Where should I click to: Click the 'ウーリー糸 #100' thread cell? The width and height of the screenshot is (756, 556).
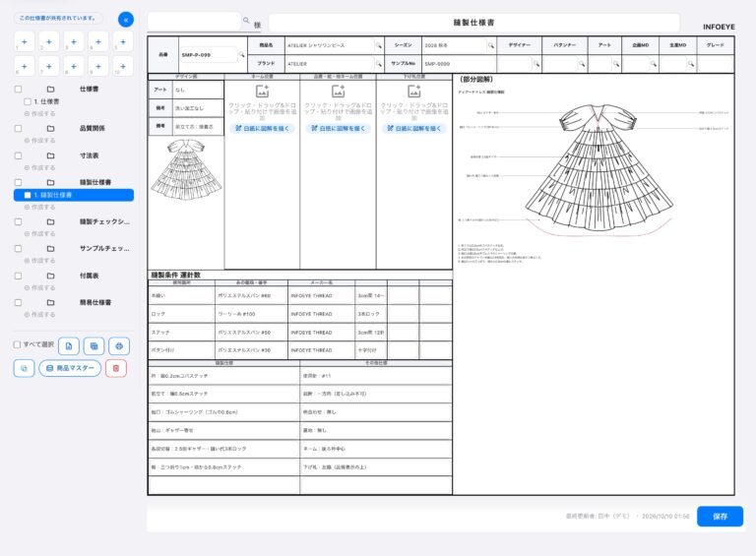pyautogui.click(x=251, y=314)
